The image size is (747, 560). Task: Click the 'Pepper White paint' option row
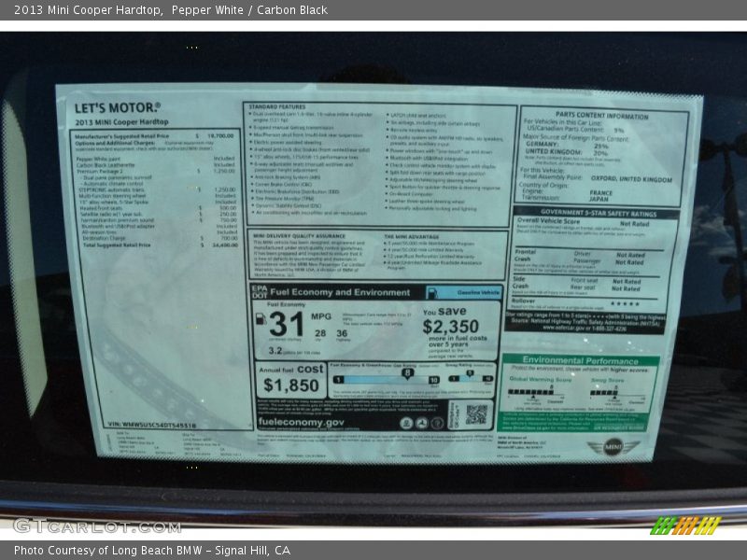coord(155,159)
